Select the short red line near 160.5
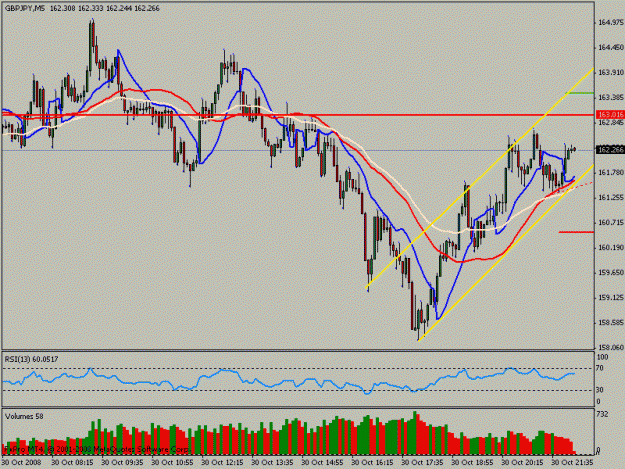This screenshot has width=625, height=469. [x=576, y=232]
